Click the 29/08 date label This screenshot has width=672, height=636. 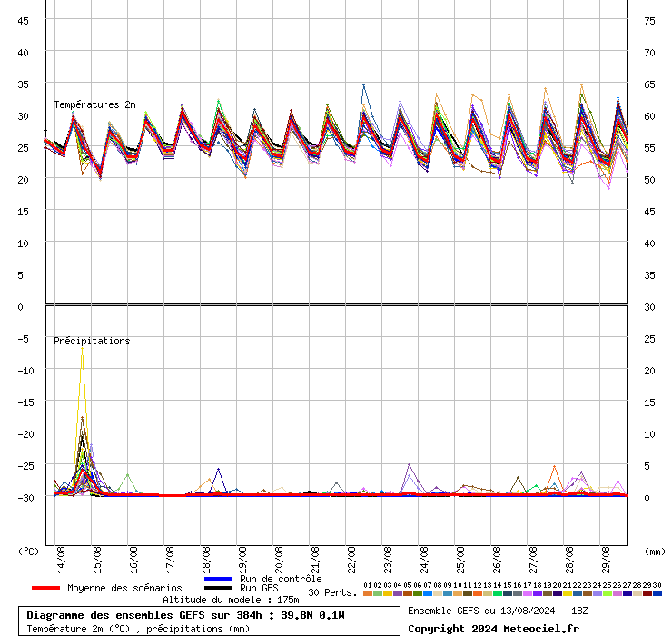pyautogui.click(x=606, y=560)
